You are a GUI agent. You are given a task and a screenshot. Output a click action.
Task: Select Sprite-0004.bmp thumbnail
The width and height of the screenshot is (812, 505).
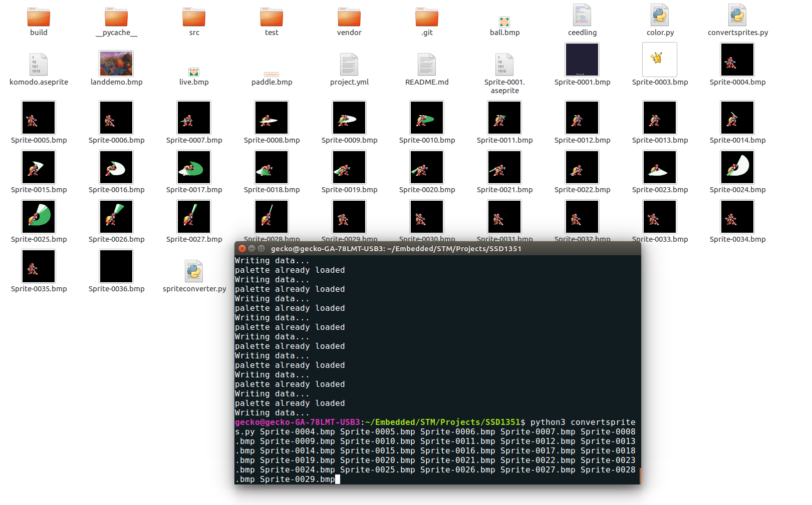pos(737,60)
